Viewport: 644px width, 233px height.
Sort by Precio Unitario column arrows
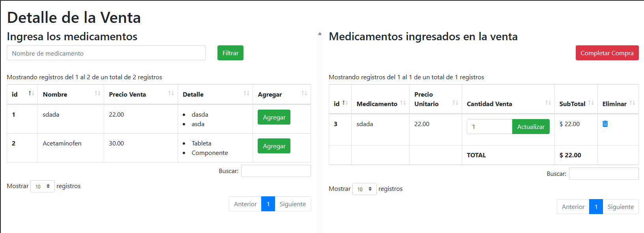455,103
